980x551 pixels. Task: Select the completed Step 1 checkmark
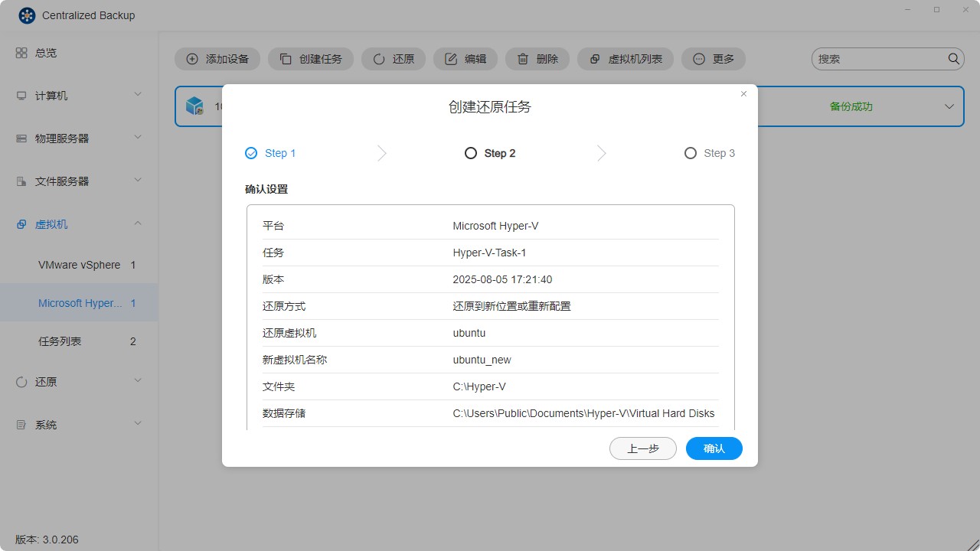[x=250, y=153]
